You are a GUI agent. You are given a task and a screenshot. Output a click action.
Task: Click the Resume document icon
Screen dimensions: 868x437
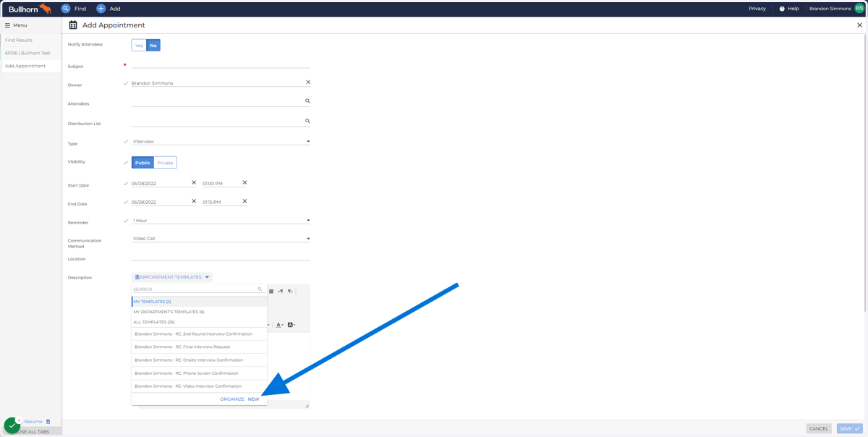[x=48, y=422]
